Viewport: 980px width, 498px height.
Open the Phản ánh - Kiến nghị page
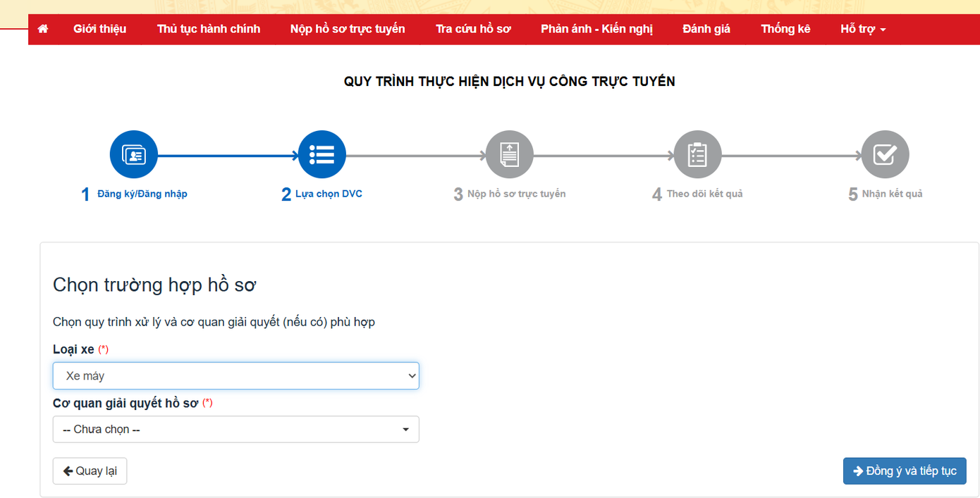596,29
